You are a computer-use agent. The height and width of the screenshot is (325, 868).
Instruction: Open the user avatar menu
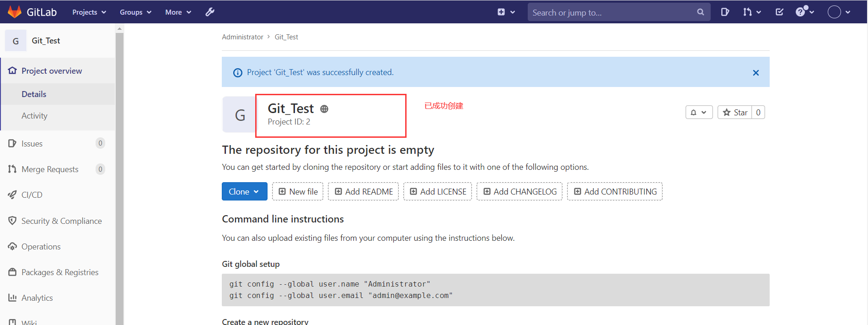(x=839, y=12)
